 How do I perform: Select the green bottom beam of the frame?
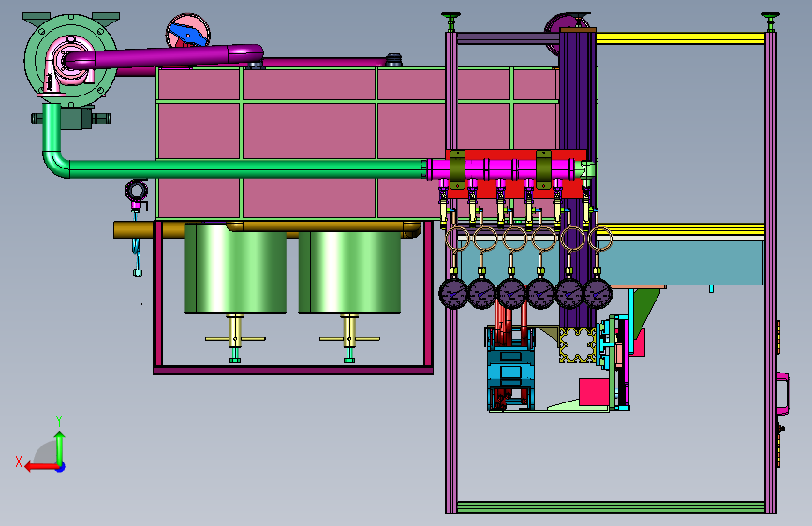click(x=611, y=507)
